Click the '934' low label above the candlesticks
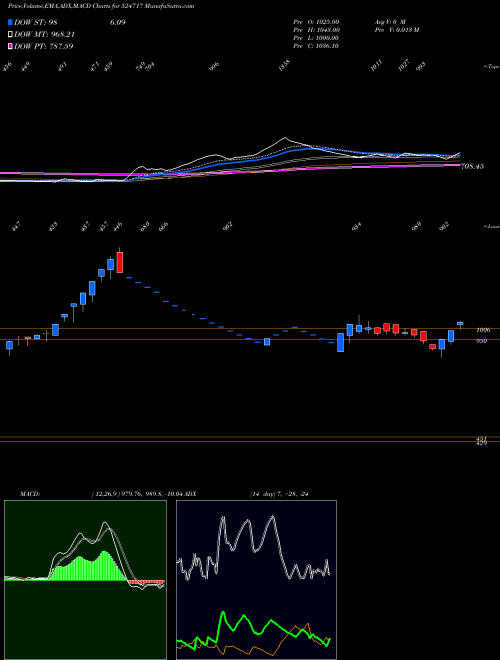Image resolution: width=500 pixels, height=660 pixels. 356,227
